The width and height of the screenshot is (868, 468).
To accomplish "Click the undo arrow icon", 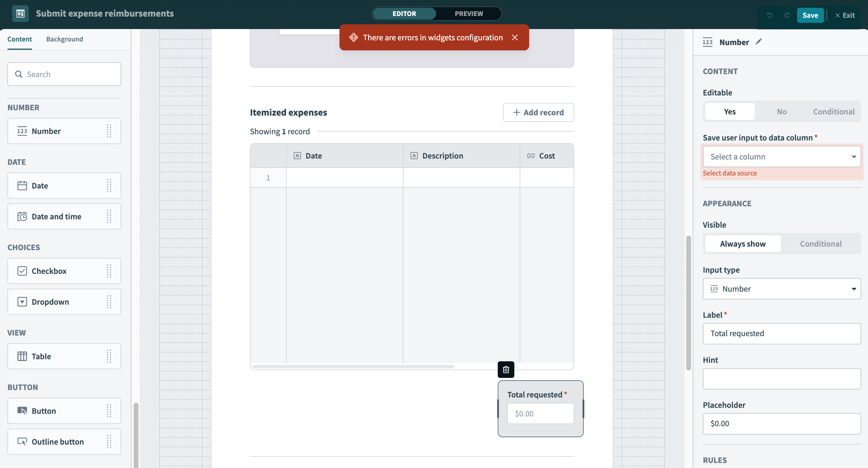I will 769,15.
